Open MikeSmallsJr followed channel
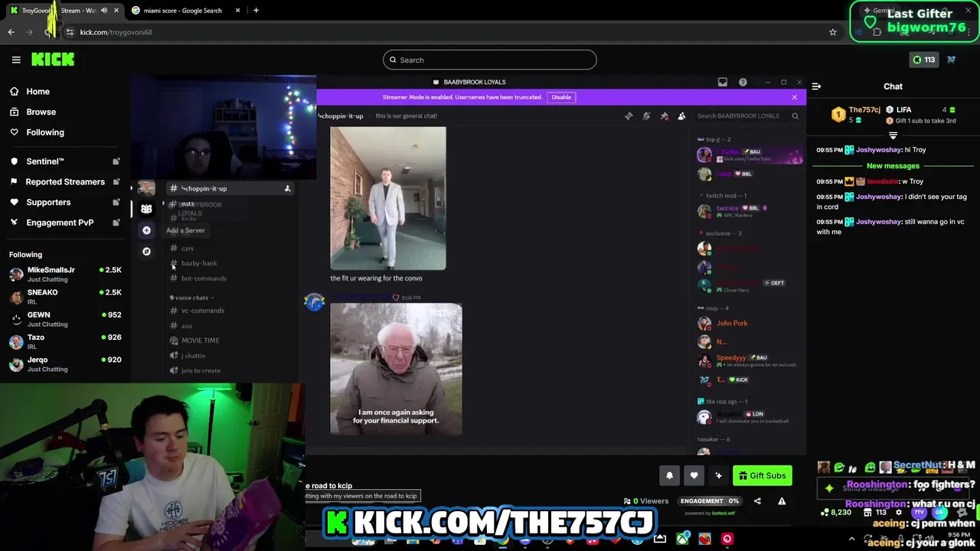This screenshot has width=980, height=551. pyautogui.click(x=65, y=274)
